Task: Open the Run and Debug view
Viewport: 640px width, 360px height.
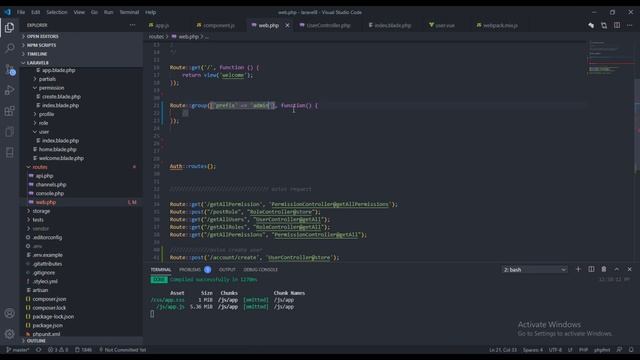Action: click(9, 90)
